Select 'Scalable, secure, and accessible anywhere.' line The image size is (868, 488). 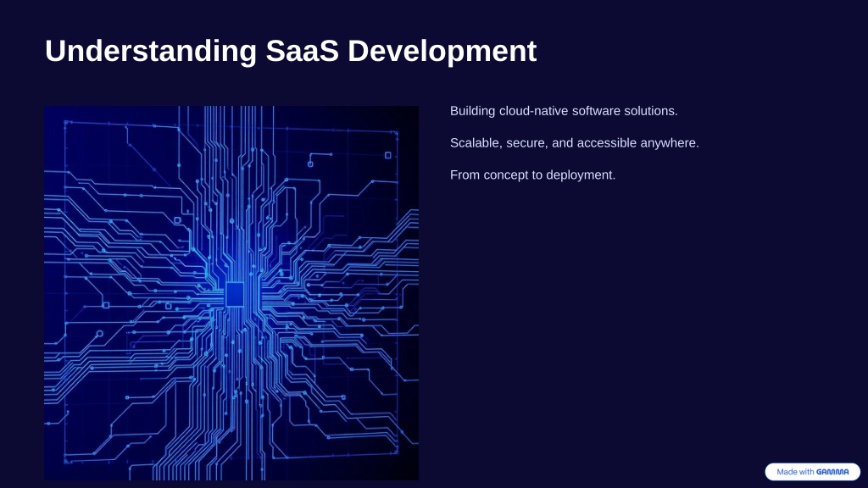[574, 142]
